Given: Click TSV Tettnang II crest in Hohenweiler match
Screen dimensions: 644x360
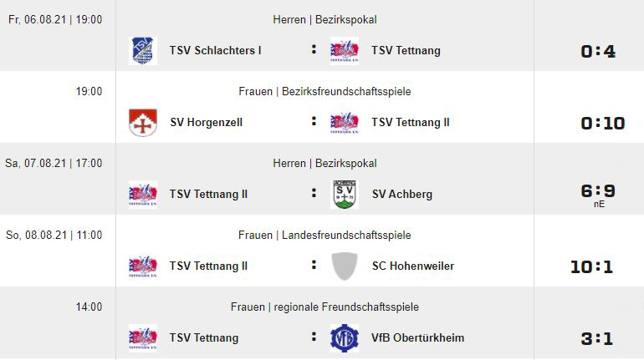Looking at the screenshot, I should [x=143, y=266].
